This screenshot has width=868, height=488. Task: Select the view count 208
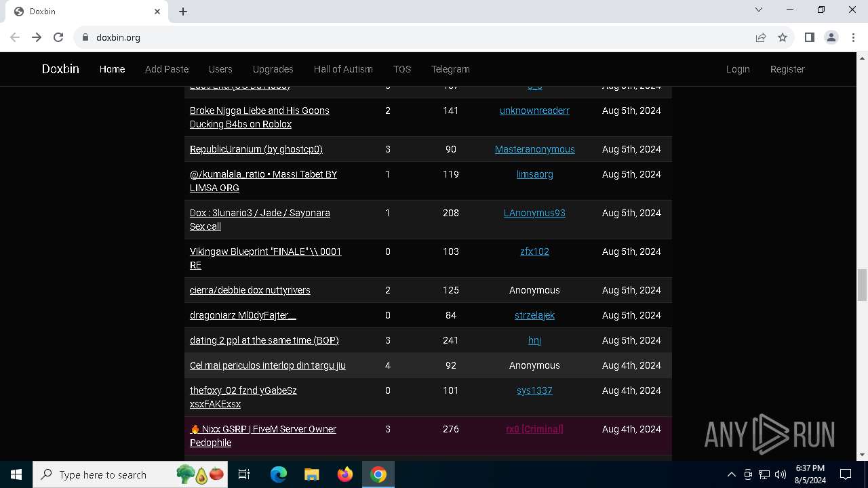point(451,213)
